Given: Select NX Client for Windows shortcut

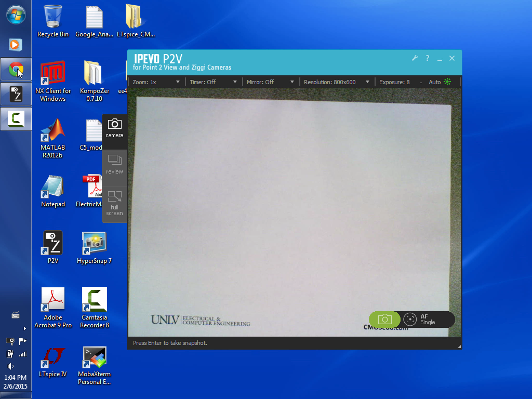Looking at the screenshot, I should [x=52, y=82].
